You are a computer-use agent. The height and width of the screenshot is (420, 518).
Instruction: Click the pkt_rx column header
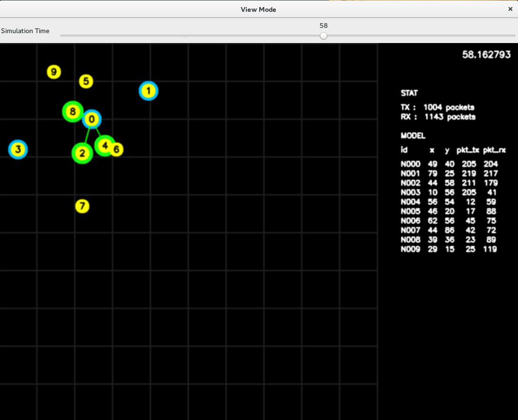(x=494, y=150)
